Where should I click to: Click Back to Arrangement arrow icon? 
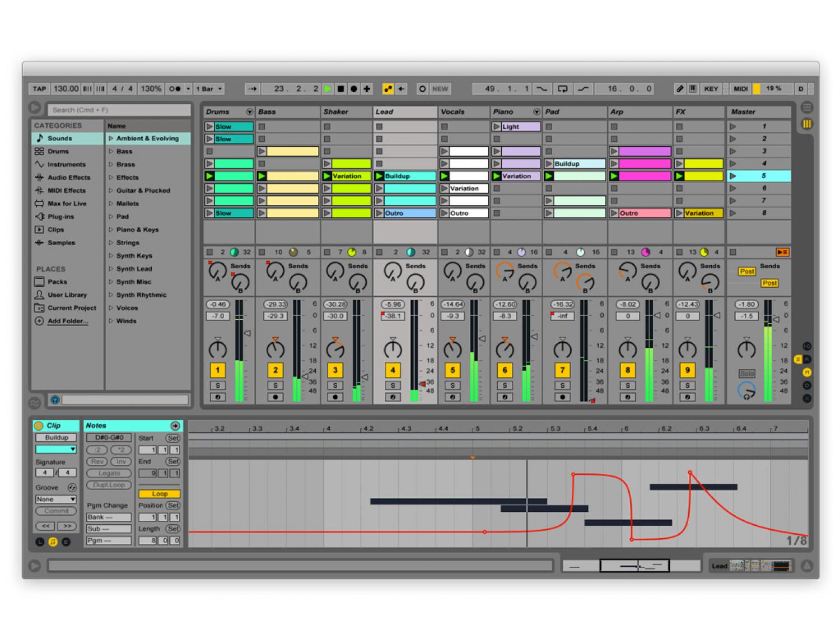[402, 88]
